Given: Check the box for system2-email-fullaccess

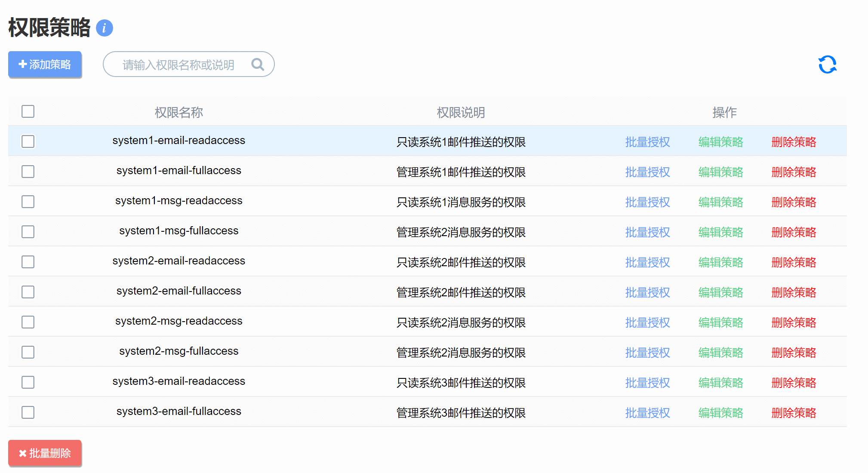Looking at the screenshot, I should coord(28,292).
